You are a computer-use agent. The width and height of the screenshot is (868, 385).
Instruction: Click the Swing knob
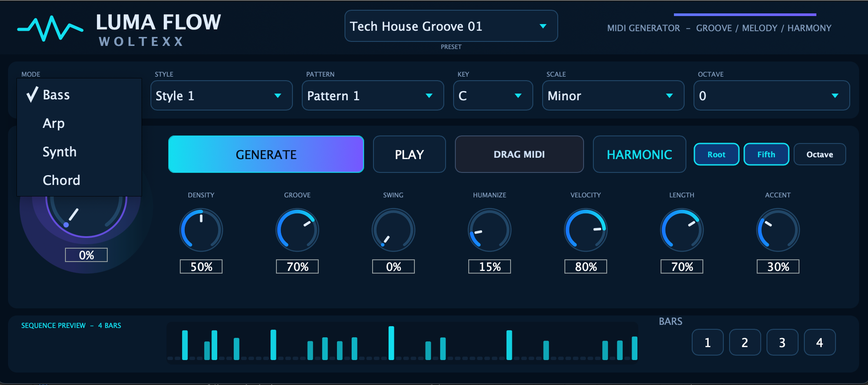pyautogui.click(x=393, y=230)
